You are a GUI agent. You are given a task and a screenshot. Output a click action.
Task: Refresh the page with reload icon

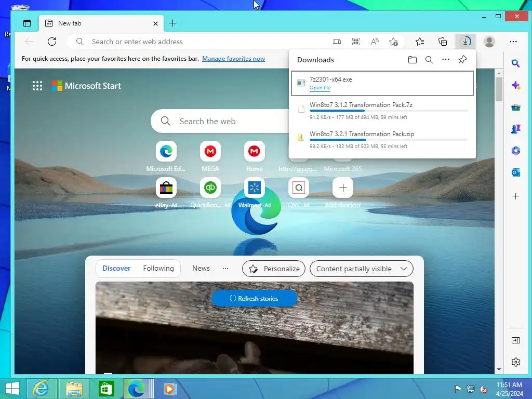pos(52,42)
